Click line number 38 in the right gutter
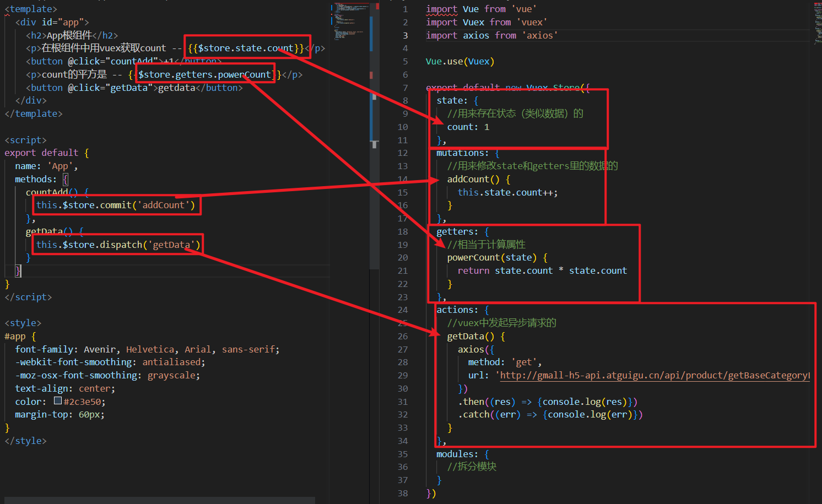Image resolution: width=822 pixels, height=504 pixels. click(403, 493)
